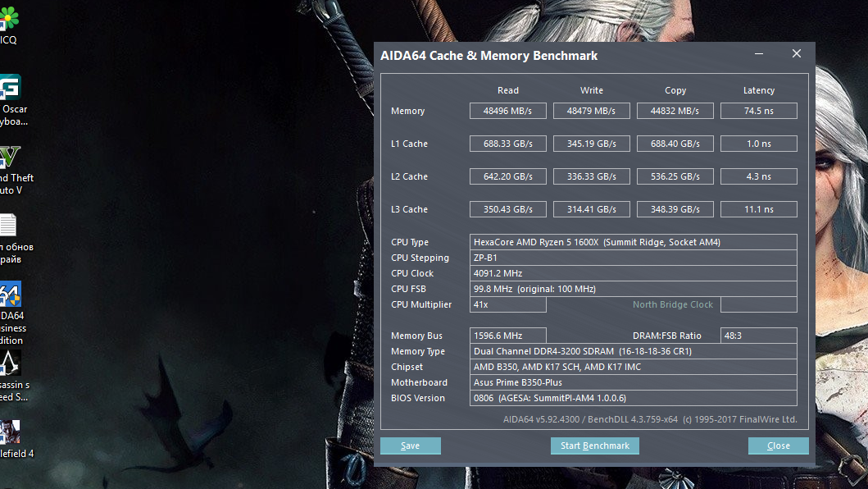Image resolution: width=868 pixels, height=489 pixels.
Task: Select L1 Cache Write 345.19 GB/s
Action: tap(591, 144)
